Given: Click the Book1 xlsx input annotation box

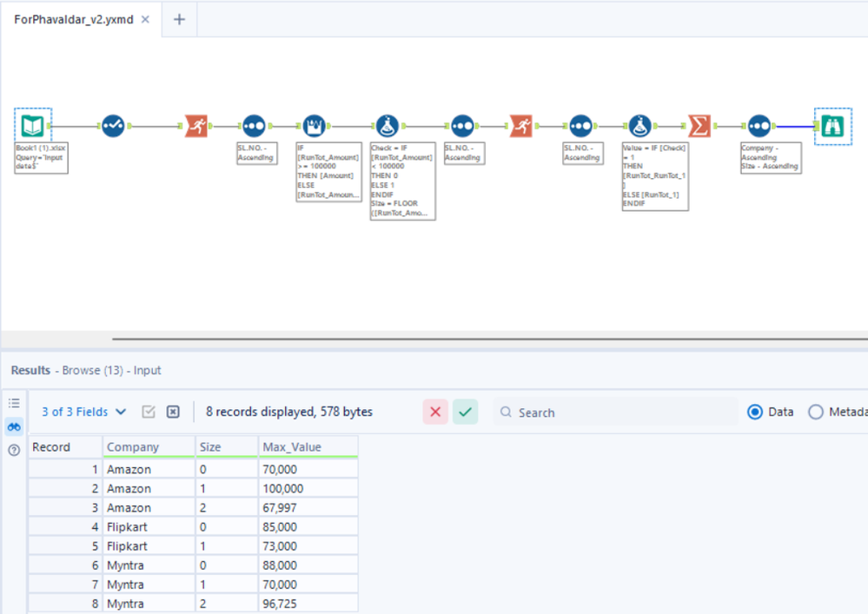Looking at the screenshot, I should coord(41,158).
